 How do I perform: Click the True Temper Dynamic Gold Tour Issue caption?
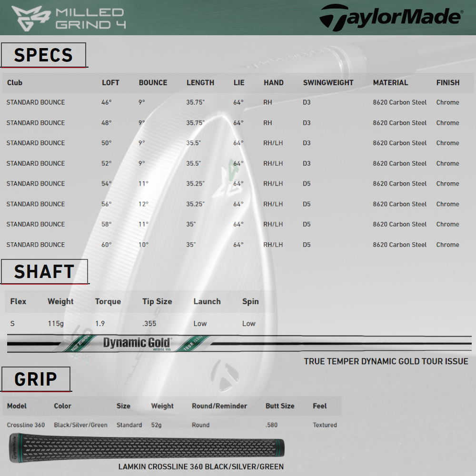click(386, 361)
